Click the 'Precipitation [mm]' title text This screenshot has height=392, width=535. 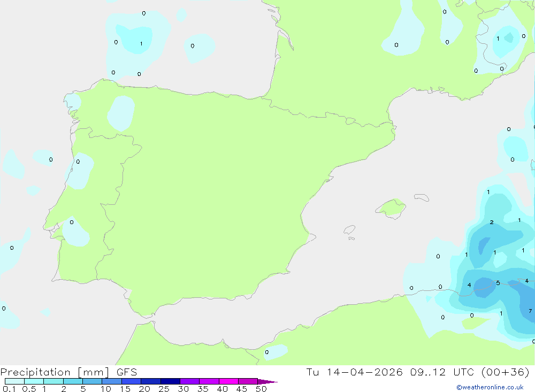click(55, 372)
